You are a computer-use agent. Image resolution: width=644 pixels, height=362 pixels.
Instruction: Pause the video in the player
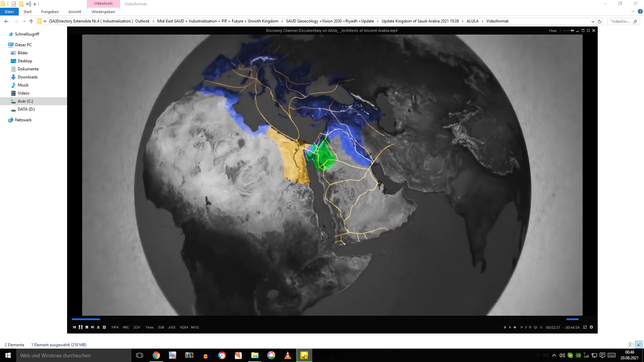point(80,327)
